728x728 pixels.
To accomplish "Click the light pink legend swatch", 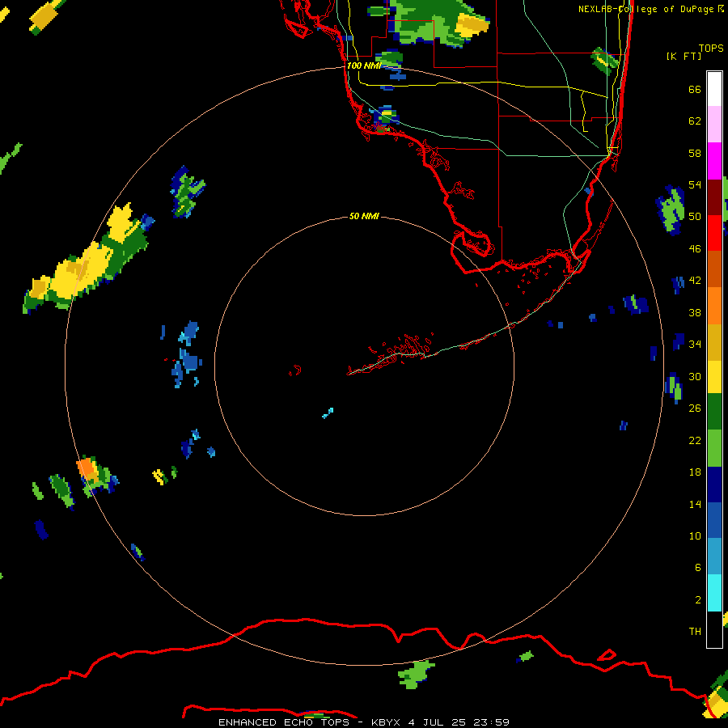I will [714, 125].
